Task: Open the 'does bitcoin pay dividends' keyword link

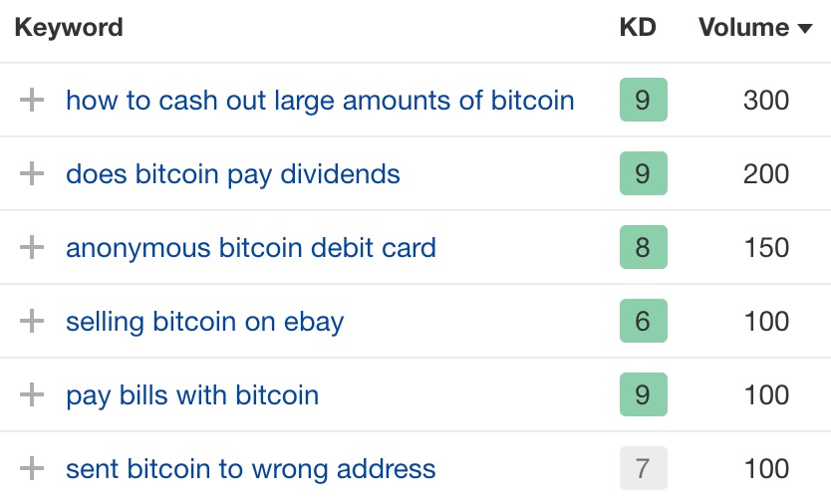Action: pos(233,173)
